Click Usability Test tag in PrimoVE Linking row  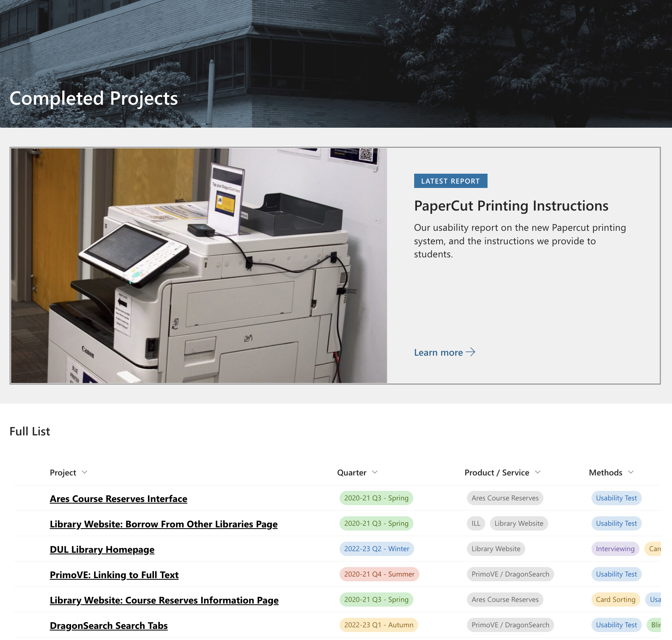(x=616, y=574)
